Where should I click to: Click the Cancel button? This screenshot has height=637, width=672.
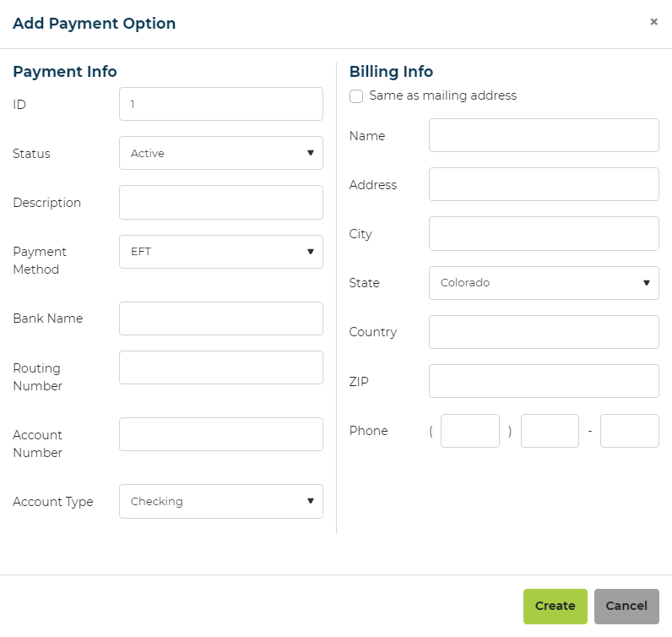(626, 606)
